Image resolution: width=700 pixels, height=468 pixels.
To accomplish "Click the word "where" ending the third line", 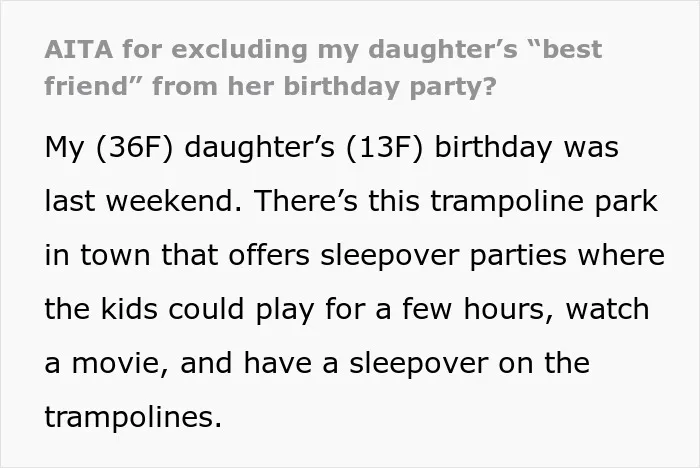I will pyautogui.click(x=621, y=255).
